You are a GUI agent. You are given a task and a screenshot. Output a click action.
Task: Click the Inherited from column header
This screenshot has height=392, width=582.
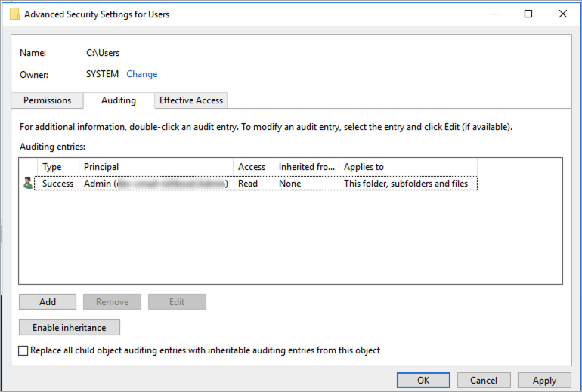[x=306, y=167]
